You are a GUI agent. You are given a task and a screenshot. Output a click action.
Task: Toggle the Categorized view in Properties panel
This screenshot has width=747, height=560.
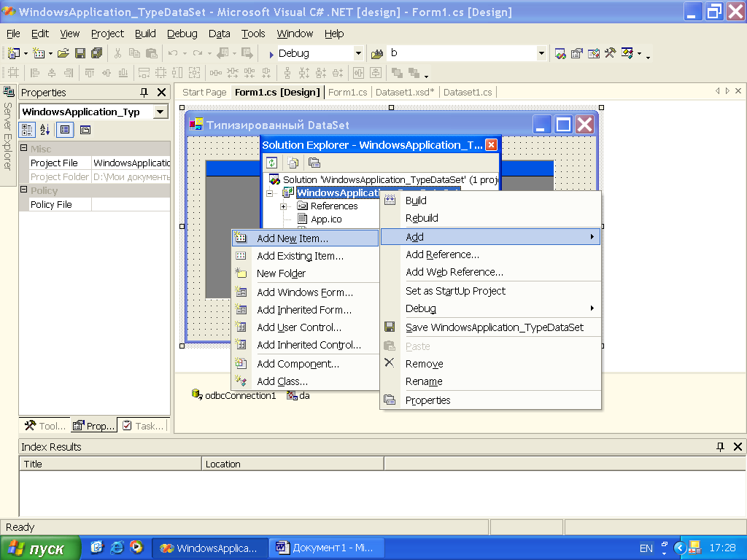pos(27,130)
